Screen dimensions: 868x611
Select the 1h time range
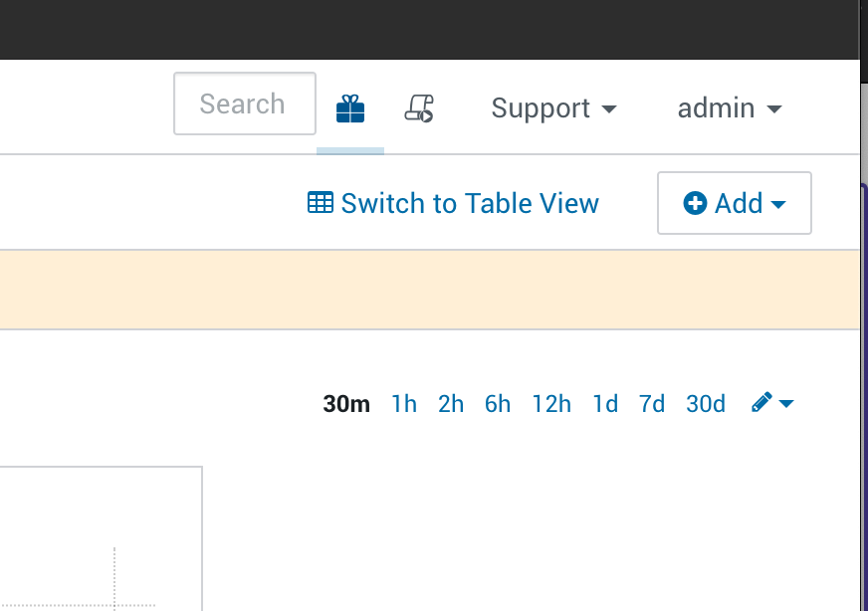tap(403, 403)
